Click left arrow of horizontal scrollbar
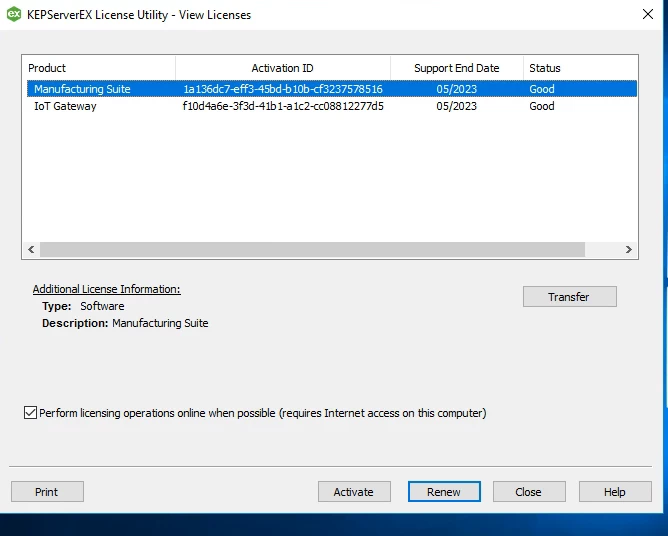 31,249
